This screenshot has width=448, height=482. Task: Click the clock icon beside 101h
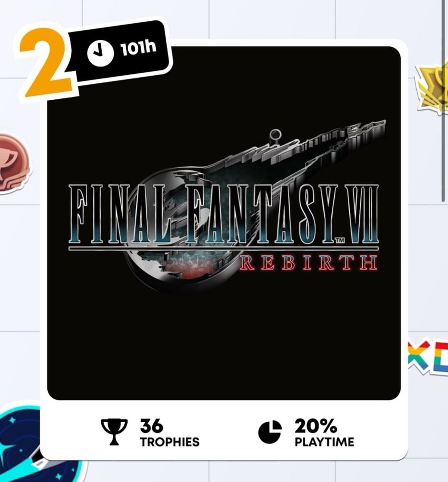pyautogui.click(x=100, y=53)
